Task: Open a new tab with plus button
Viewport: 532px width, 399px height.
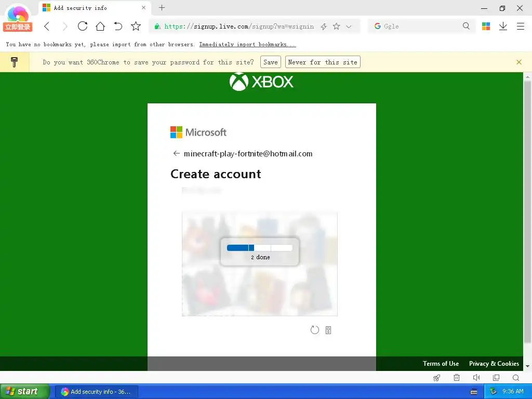Action: 162,7
